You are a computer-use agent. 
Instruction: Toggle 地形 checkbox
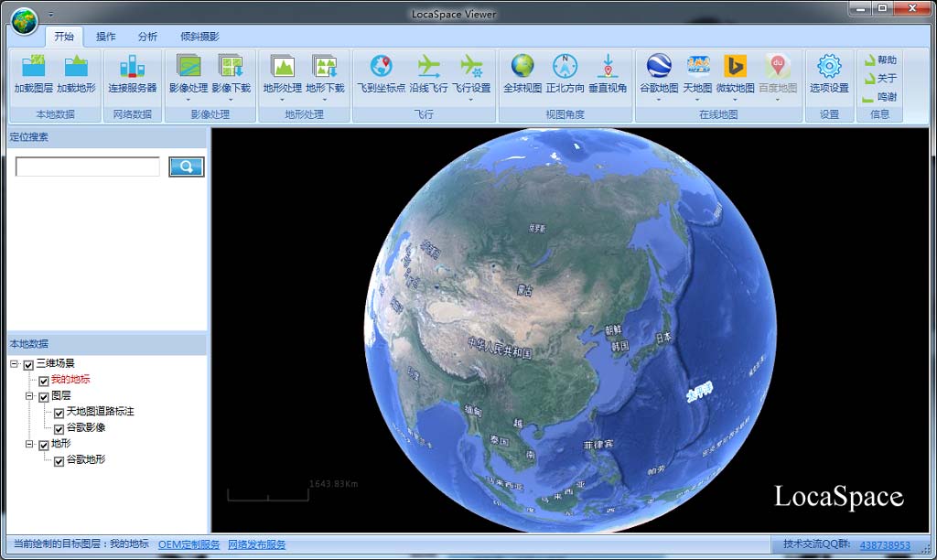point(44,446)
